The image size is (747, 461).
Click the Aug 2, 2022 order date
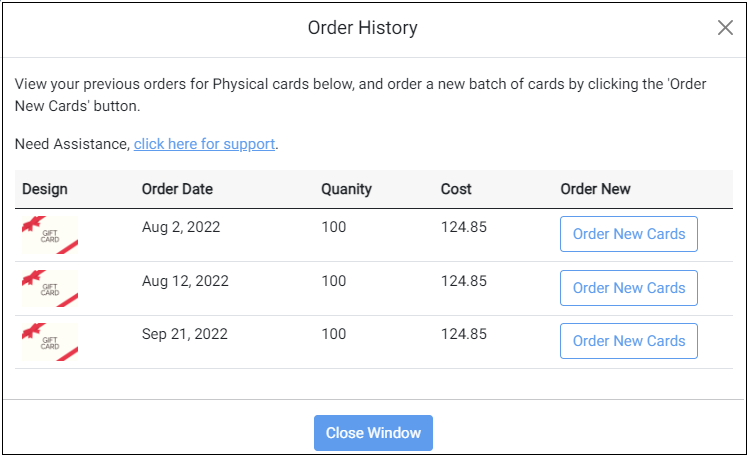tap(181, 227)
